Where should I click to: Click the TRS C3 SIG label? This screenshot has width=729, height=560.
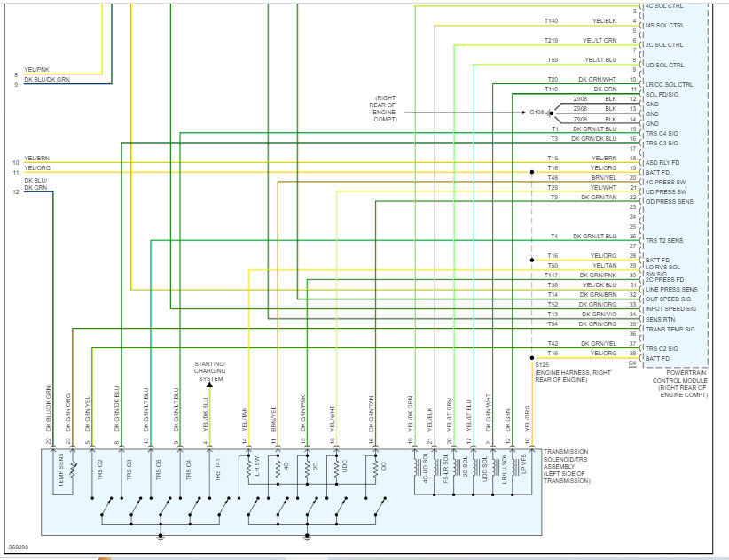point(662,144)
